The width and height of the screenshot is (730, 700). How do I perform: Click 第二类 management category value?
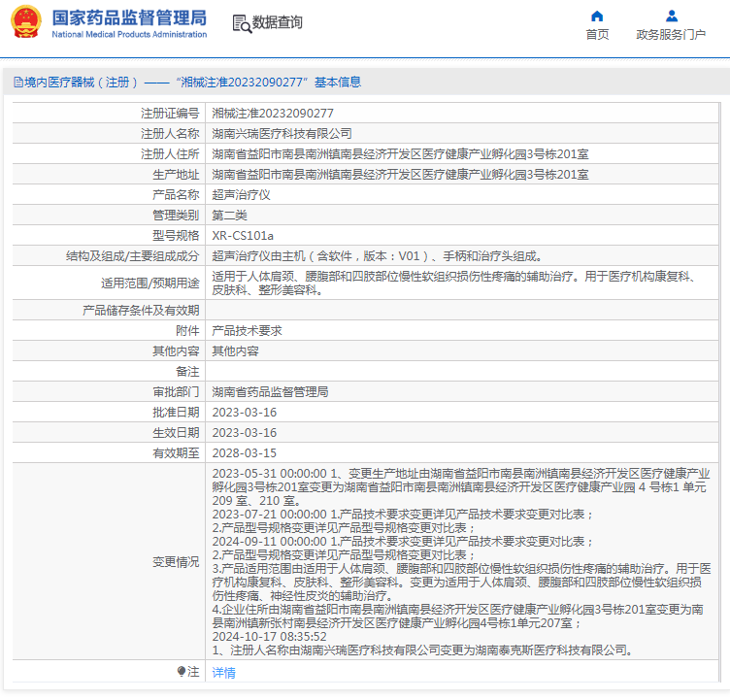[x=229, y=216]
